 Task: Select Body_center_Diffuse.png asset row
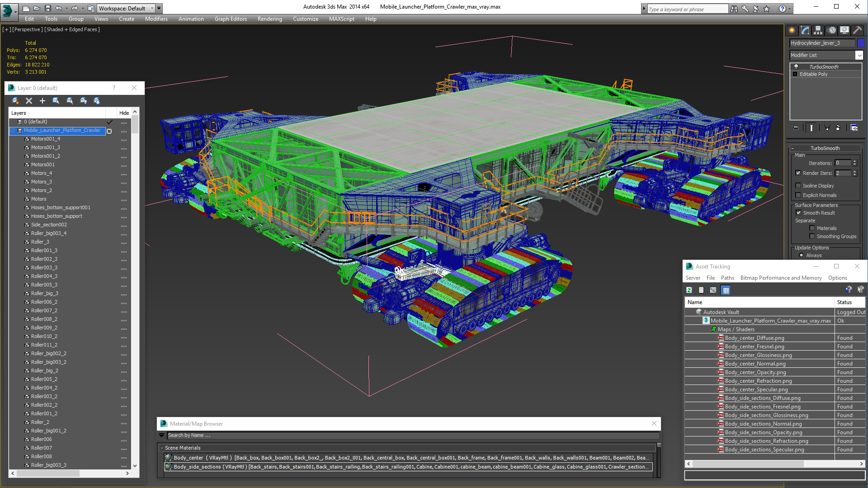click(x=754, y=338)
